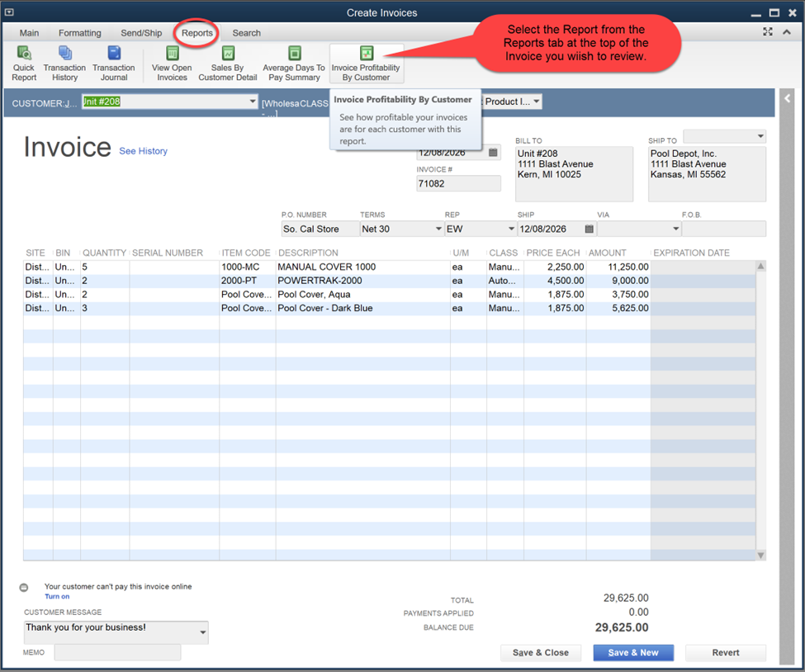Open Transaction History

[64, 62]
